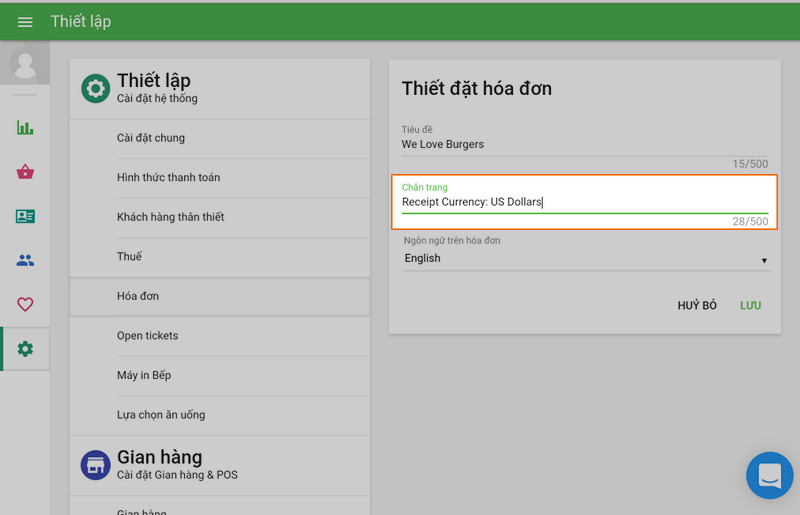
Task: Go to Thuế settings
Action: tap(129, 257)
